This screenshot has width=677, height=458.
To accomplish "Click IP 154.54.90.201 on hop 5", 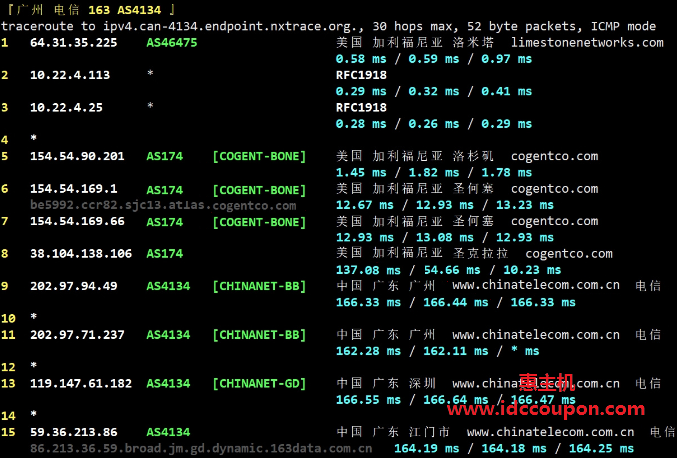I will click(77, 156).
